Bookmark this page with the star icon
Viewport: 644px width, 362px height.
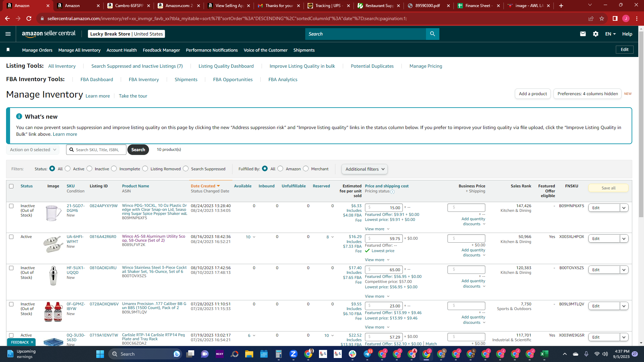(x=602, y=18)
